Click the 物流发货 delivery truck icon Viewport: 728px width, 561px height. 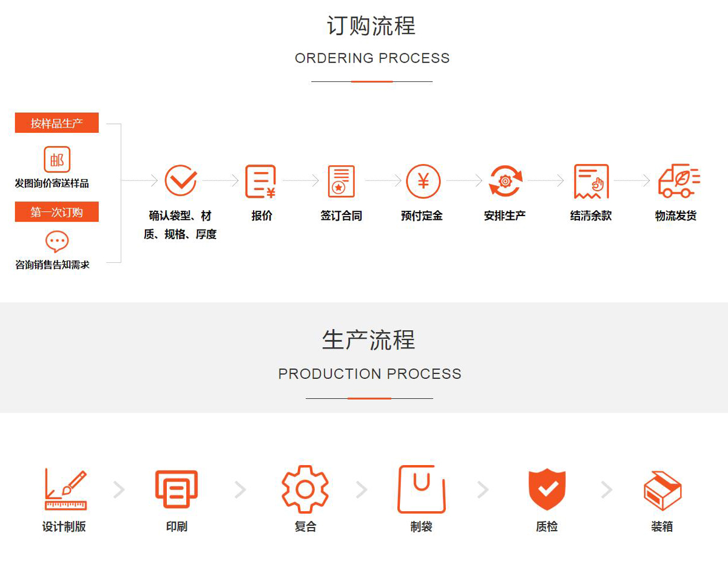pos(678,180)
